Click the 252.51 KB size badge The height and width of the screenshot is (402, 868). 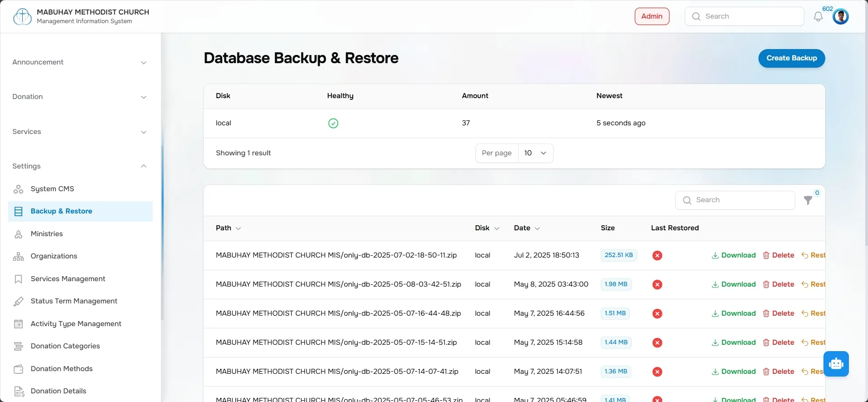click(x=619, y=255)
